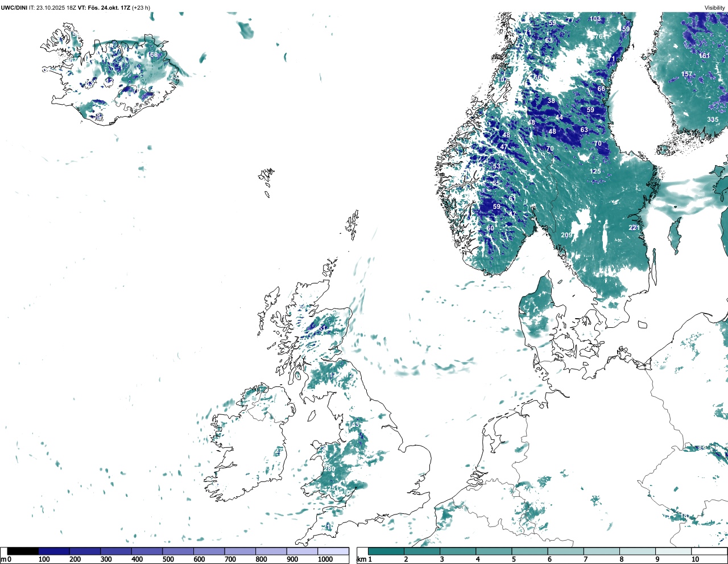Click the '280' value over Wales

[x=329, y=469]
